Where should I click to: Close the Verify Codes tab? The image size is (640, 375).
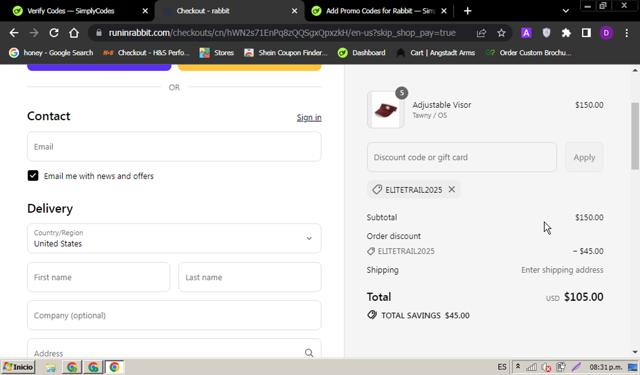pyautogui.click(x=145, y=11)
